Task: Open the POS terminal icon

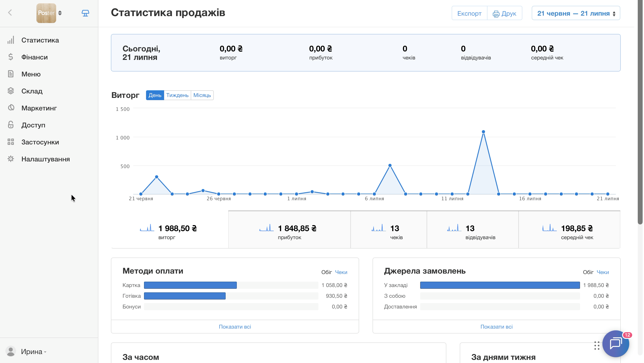Action: tap(85, 13)
